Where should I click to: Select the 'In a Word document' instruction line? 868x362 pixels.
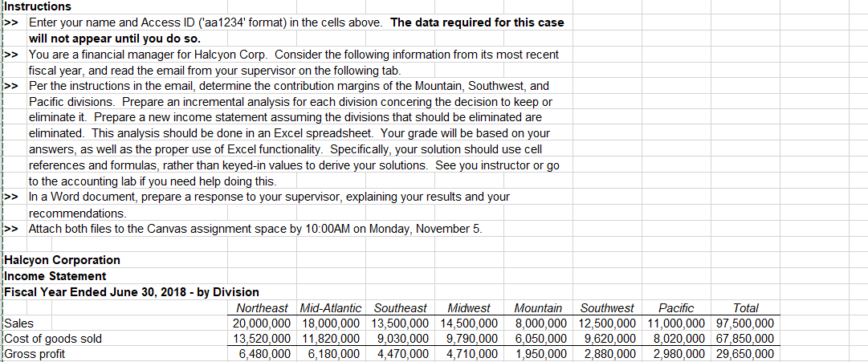pos(269,197)
